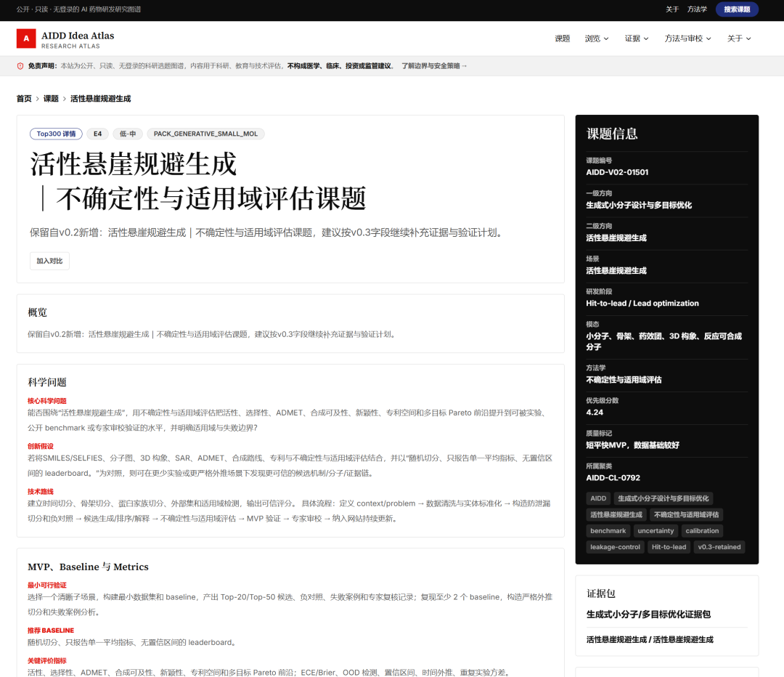
Task: Click Hit-to-lead / Lead optimization stage value
Action: coord(642,303)
